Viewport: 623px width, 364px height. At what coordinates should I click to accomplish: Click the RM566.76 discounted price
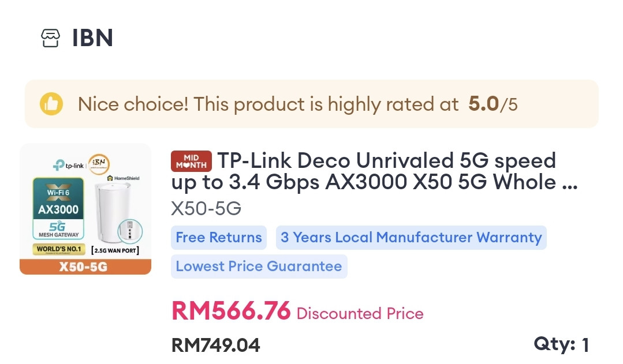(231, 312)
